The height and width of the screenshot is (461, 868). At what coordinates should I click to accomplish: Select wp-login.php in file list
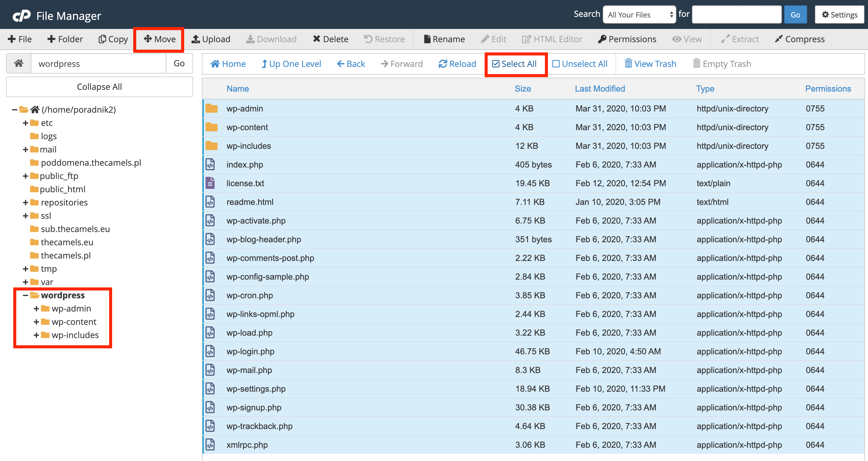point(533,352)
